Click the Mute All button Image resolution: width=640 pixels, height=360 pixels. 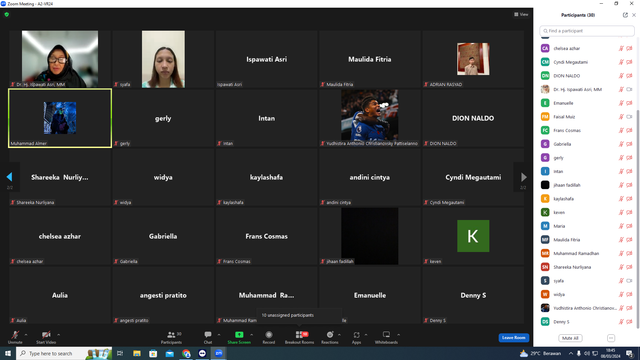tap(570, 338)
